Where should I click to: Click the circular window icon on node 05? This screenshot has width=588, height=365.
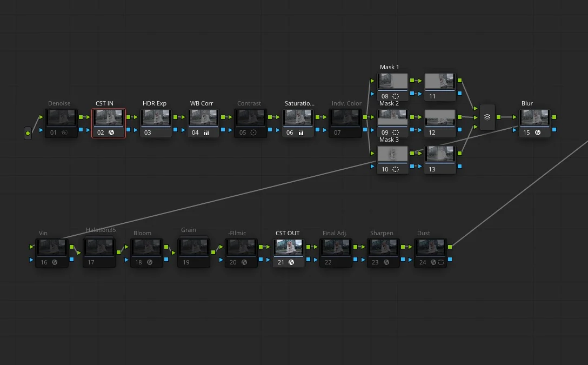(253, 132)
